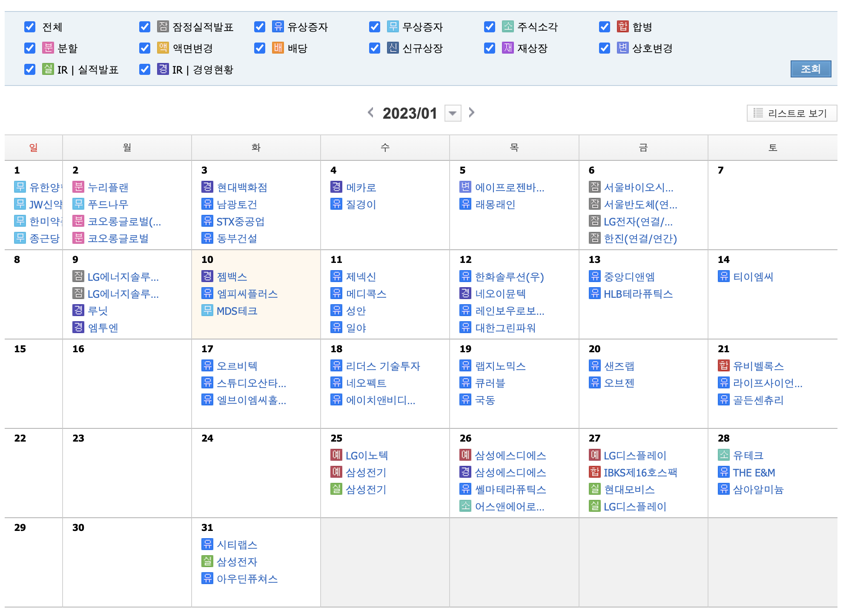Disable the 배당 filter checkbox
Viewport: 843px width, 616px height.
(260, 48)
